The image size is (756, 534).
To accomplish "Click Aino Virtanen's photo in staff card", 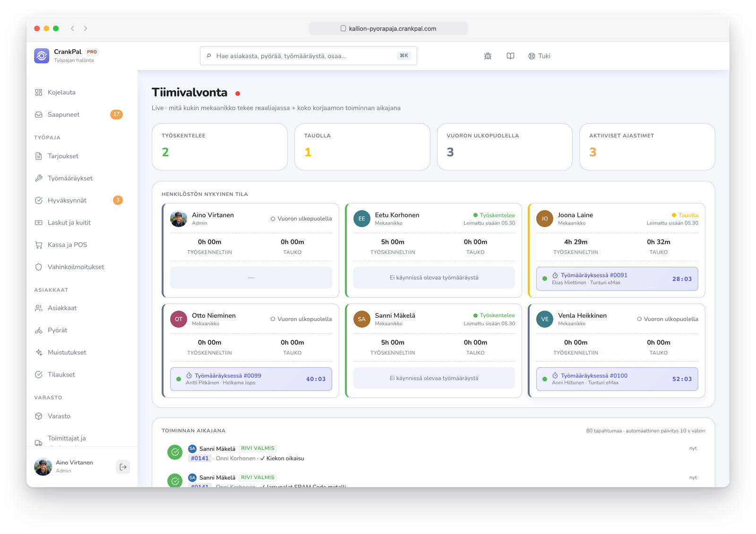I will [179, 219].
